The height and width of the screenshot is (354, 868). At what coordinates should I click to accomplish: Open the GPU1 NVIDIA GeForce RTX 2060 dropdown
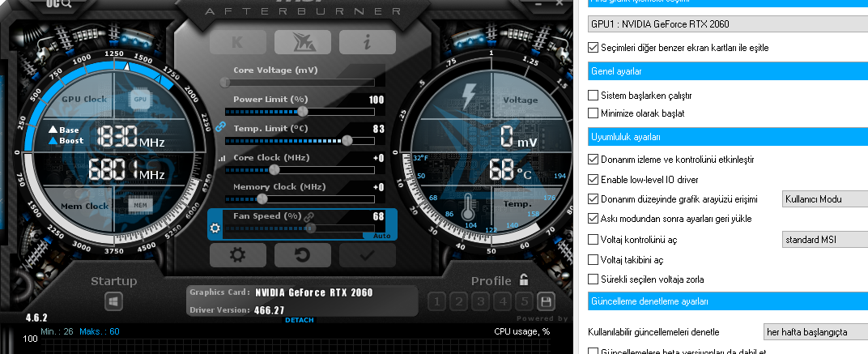728,23
